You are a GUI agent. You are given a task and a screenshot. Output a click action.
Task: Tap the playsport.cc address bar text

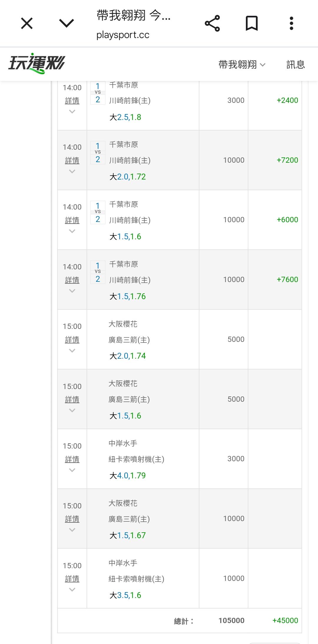point(123,35)
